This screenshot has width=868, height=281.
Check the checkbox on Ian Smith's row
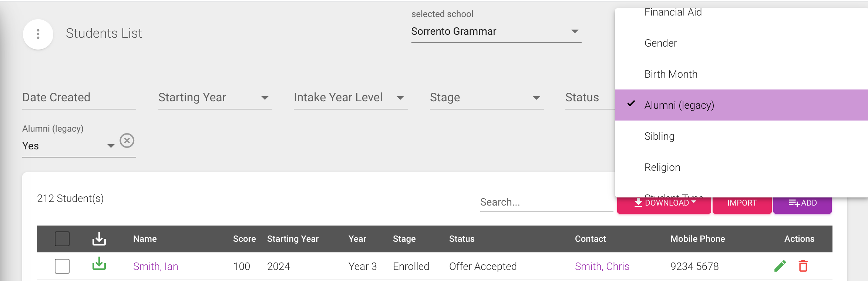62,265
